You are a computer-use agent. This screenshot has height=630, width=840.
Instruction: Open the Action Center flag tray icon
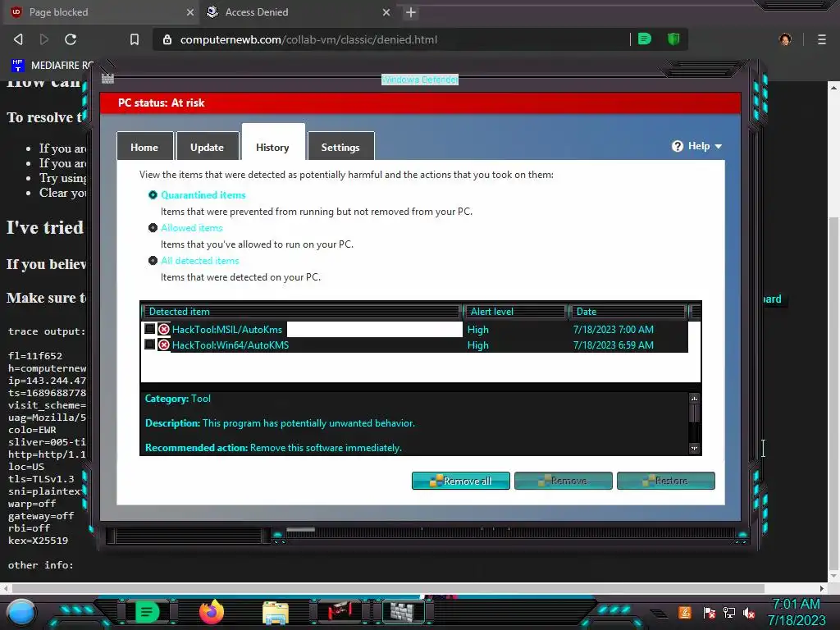710,613
